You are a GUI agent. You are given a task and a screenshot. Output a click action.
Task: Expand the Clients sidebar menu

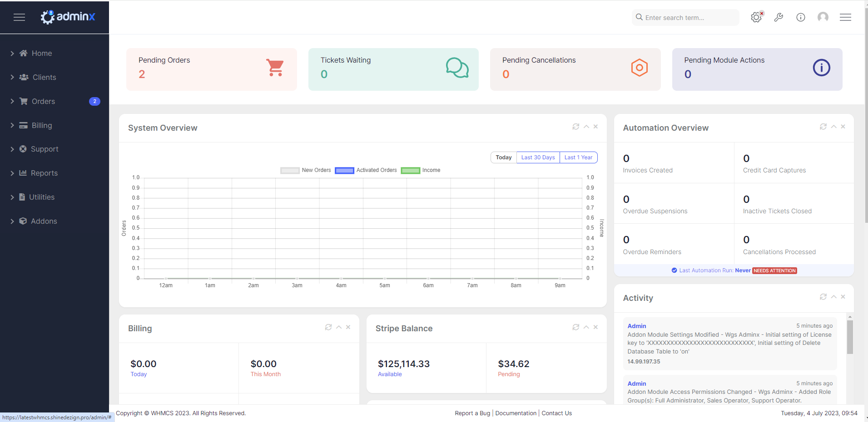44,77
